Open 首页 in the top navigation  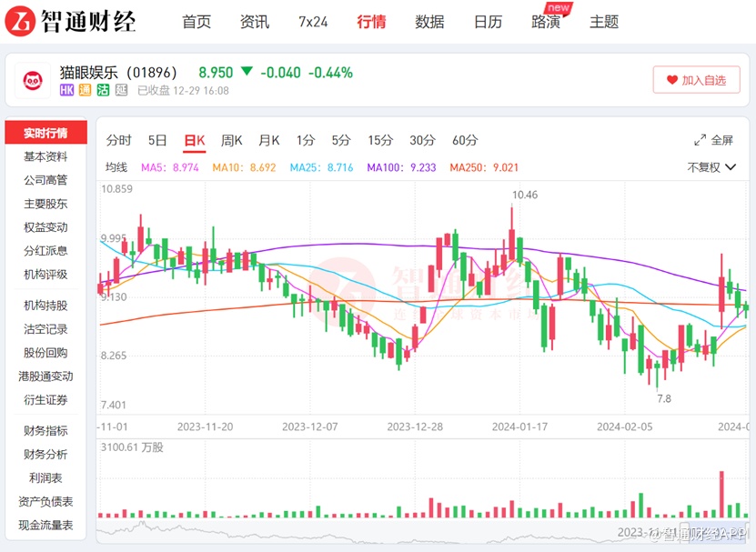pos(197,22)
